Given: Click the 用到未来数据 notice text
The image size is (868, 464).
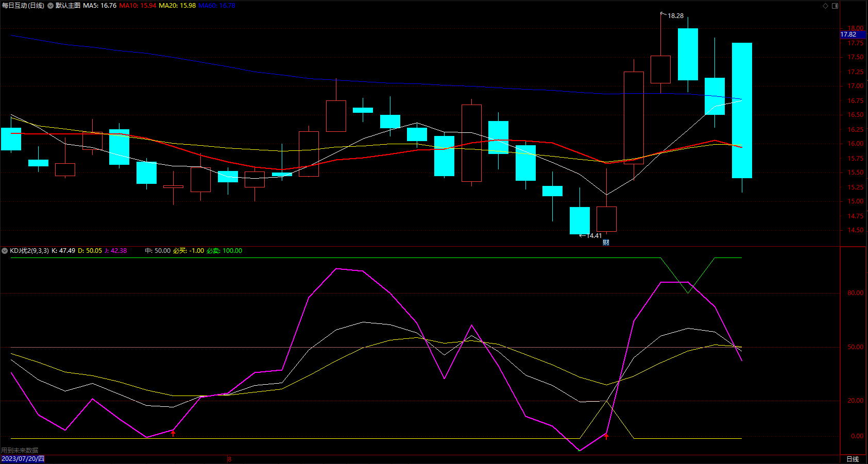Looking at the screenshot, I should pos(20,451).
